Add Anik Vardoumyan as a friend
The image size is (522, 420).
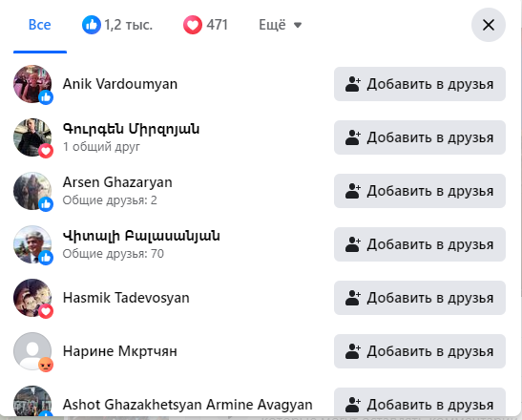(420, 84)
